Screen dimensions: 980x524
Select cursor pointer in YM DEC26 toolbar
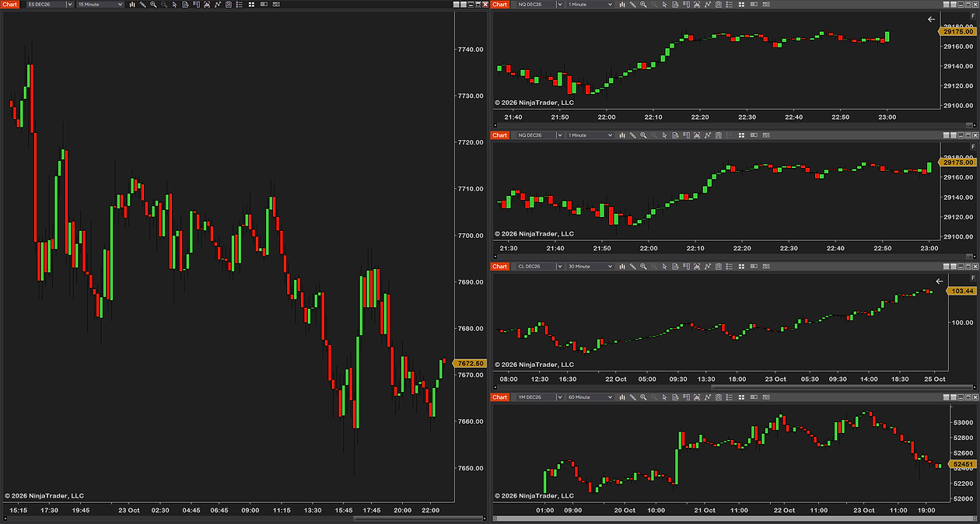coord(664,397)
